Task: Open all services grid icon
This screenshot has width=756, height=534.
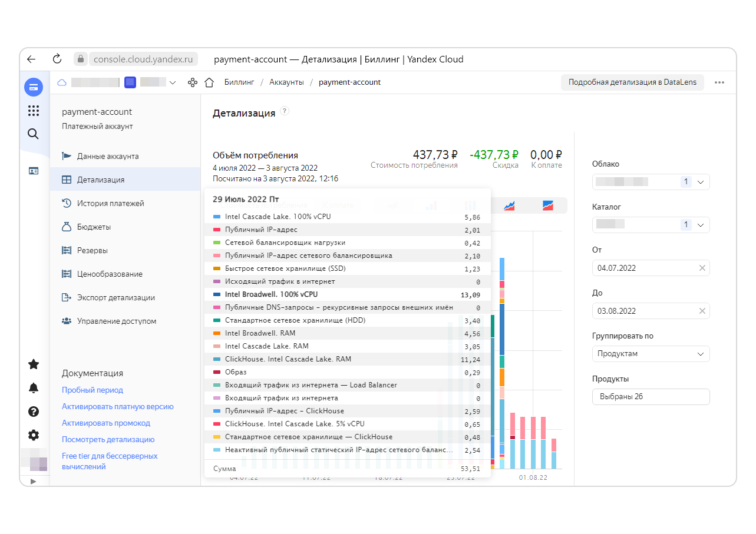Action: click(34, 111)
